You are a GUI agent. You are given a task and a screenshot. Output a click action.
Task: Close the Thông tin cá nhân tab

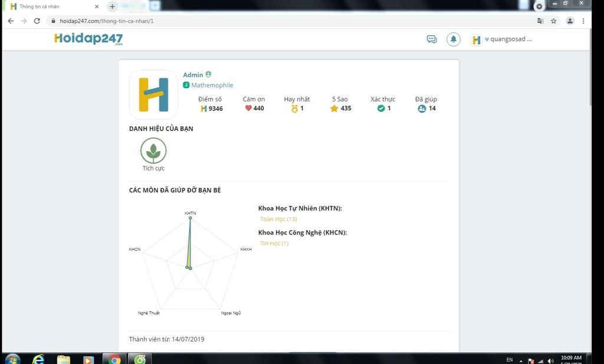pyautogui.click(x=97, y=6)
